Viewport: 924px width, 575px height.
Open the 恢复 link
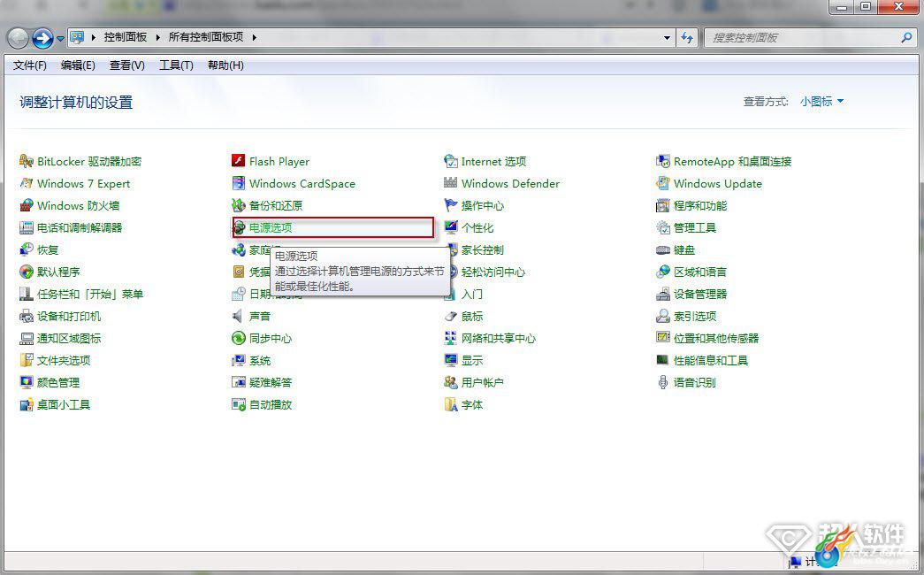tap(47, 249)
